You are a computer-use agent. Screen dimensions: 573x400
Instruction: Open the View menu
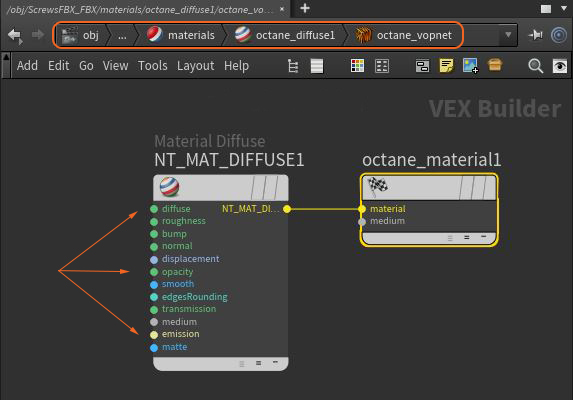coord(115,66)
